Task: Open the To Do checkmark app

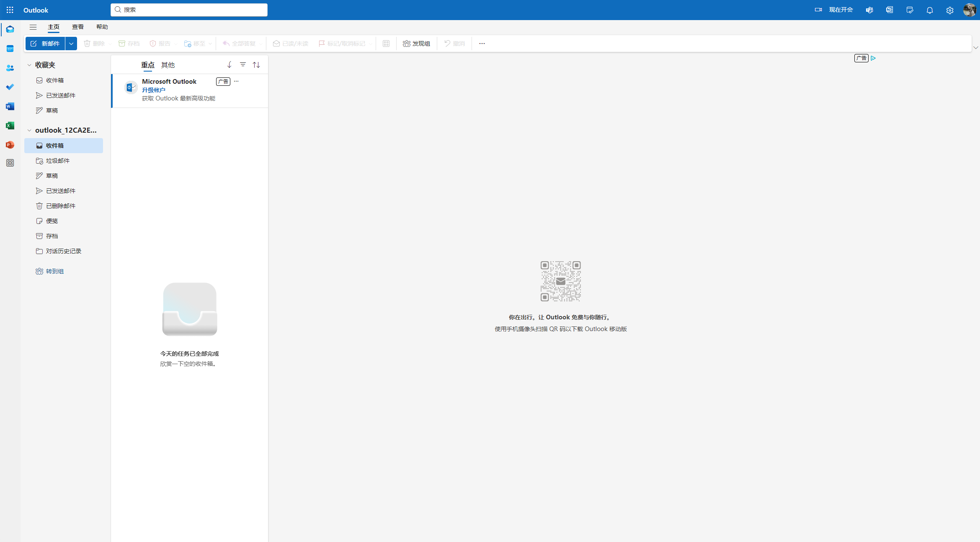Action: 10,87
